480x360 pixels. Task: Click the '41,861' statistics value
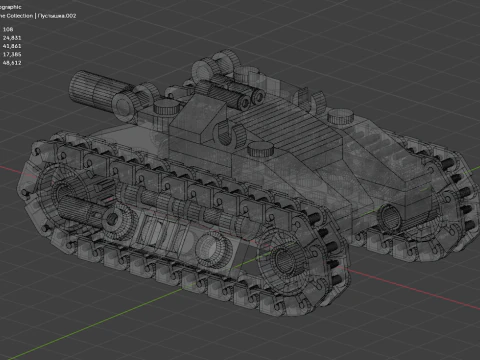point(12,46)
